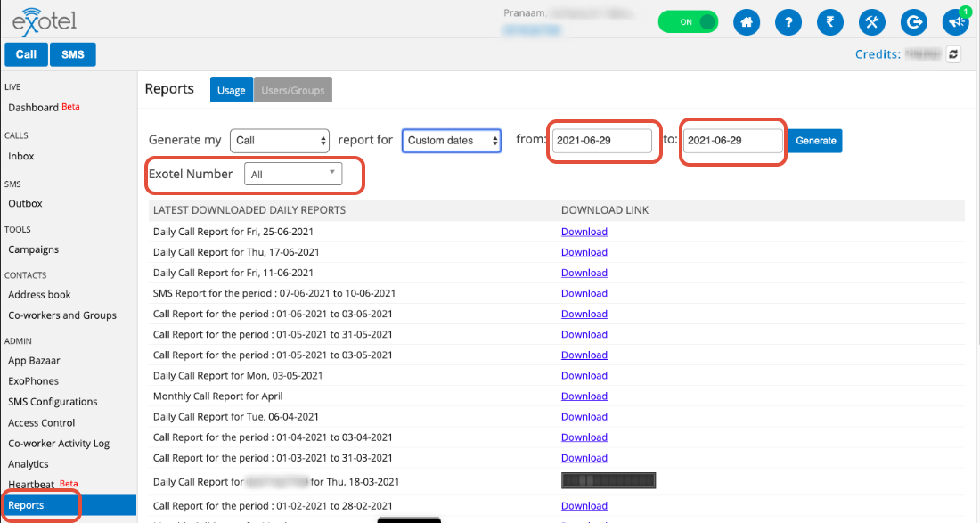Open the rupee billing icon
This screenshot has width=980, height=523.
click(x=830, y=22)
